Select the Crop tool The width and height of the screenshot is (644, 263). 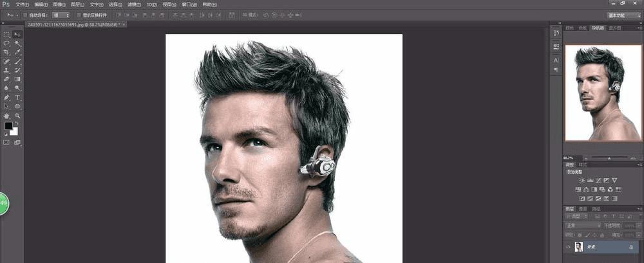6,52
